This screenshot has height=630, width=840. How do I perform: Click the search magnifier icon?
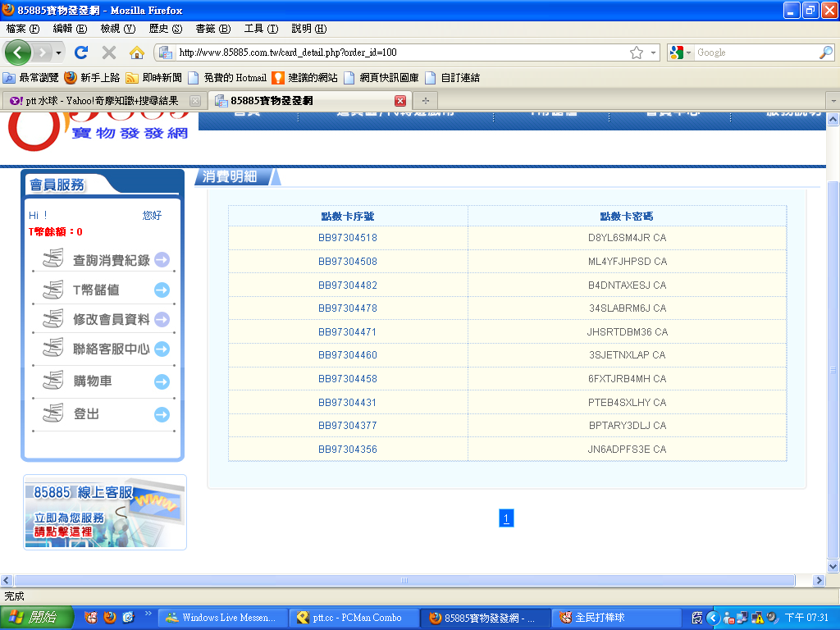pos(825,52)
